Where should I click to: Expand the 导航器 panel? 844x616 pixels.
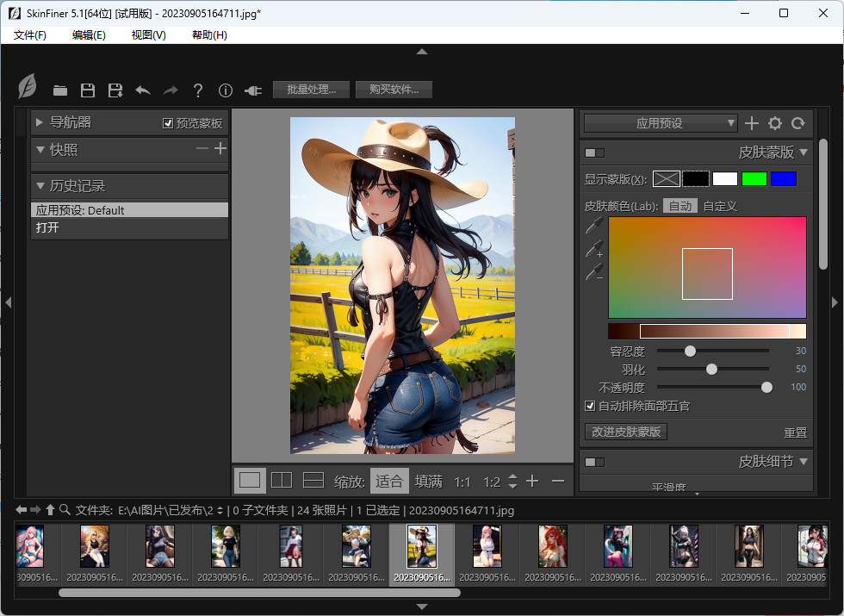[x=39, y=122]
